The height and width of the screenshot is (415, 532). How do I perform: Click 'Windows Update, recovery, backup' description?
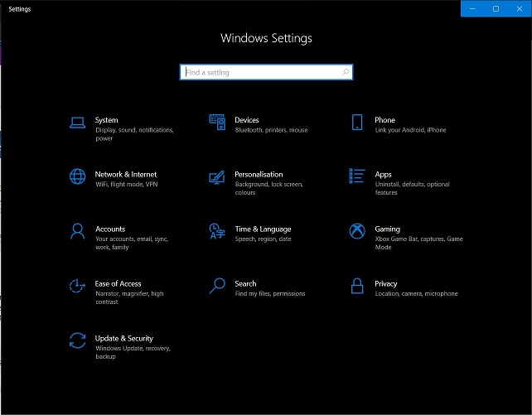133,352
